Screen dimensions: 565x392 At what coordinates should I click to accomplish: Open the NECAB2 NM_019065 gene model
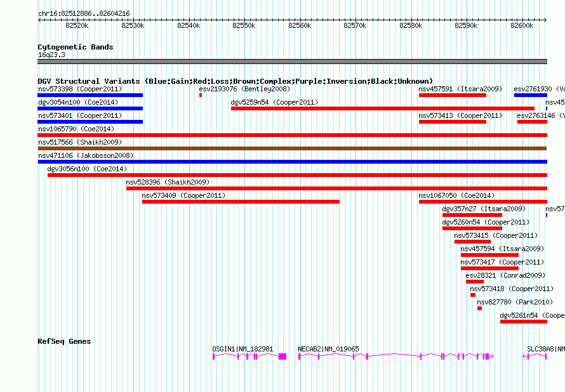(394, 357)
